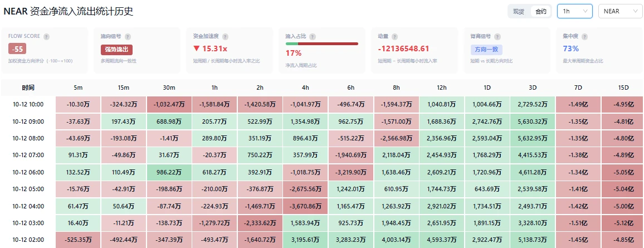644x248 pixels.
Task: Click the -1,032.47万 cell
Action: (169, 104)
